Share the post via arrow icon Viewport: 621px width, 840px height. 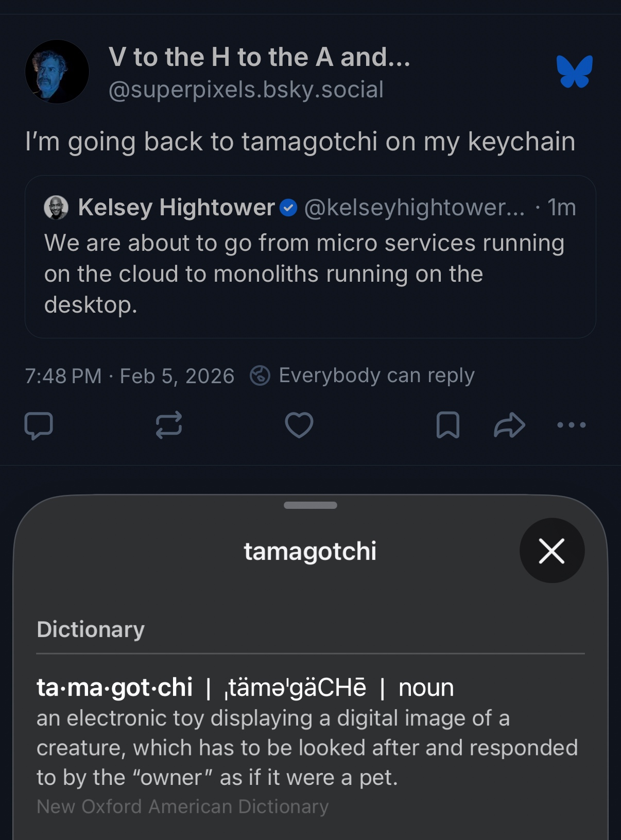[x=509, y=425]
